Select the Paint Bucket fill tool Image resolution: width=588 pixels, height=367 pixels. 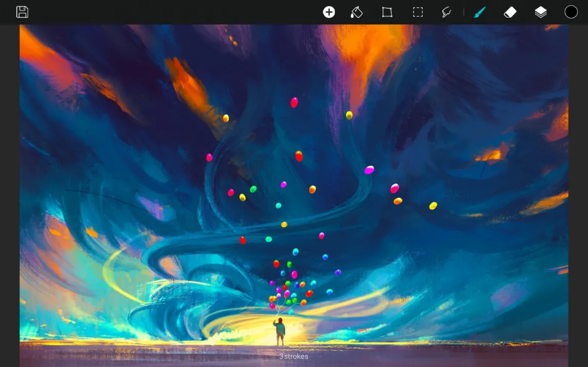(x=357, y=12)
